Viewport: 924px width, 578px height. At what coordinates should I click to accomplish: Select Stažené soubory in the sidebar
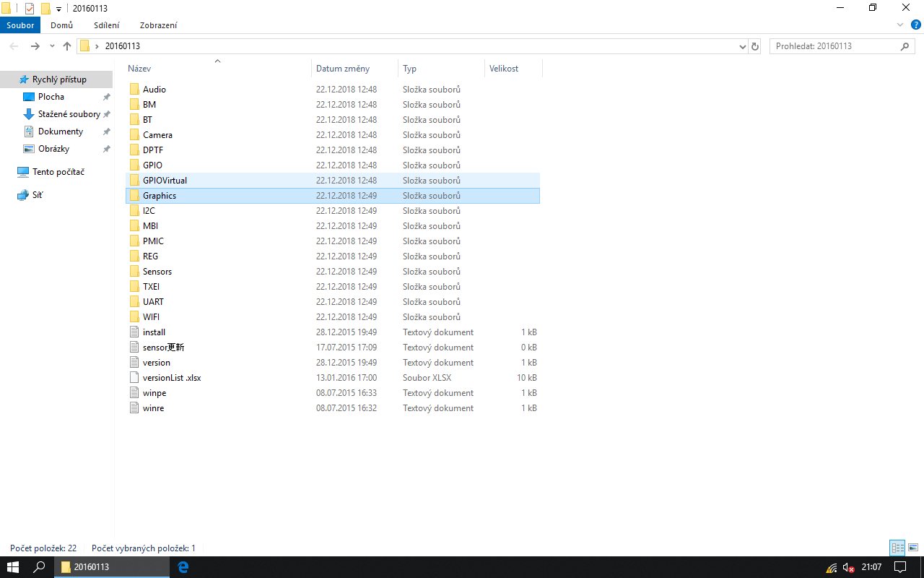point(69,114)
